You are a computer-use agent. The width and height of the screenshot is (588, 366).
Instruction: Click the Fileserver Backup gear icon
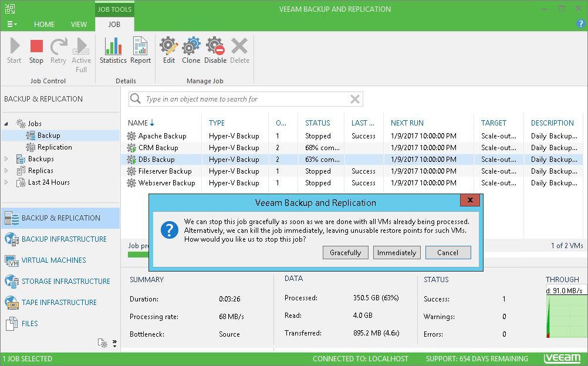point(131,171)
